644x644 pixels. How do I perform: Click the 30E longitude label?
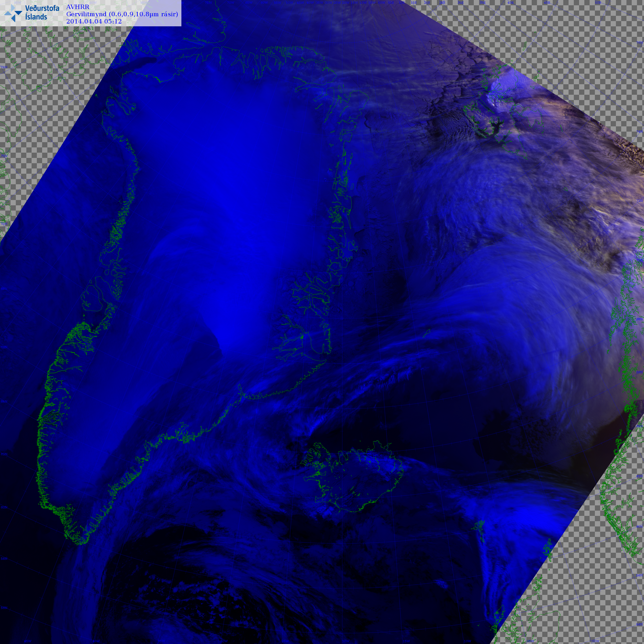coord(460,3)
